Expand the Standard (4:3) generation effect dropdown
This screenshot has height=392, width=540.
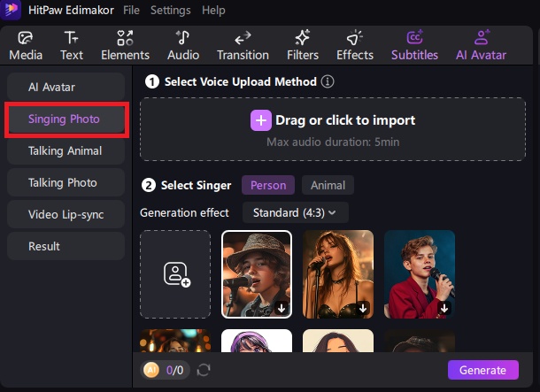pyautogui.click(x=300, y=212)
